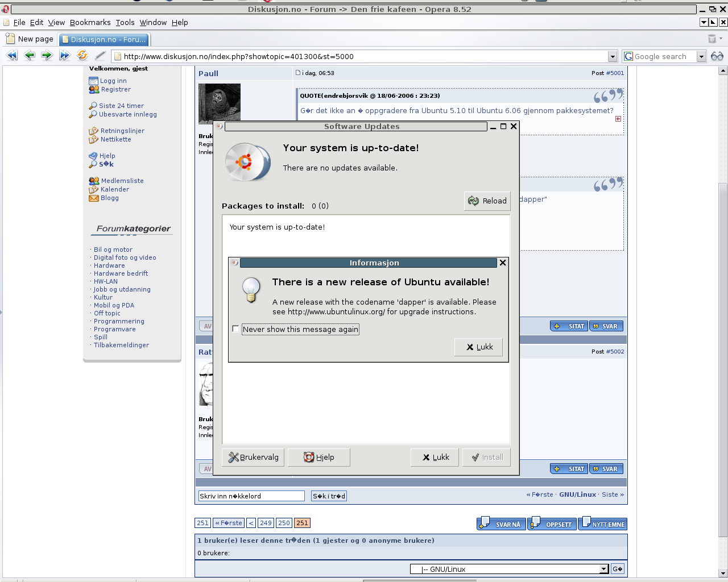This screenshot has height=582, width=728.
Task: Click the New page button
Action: click(30, 39)
